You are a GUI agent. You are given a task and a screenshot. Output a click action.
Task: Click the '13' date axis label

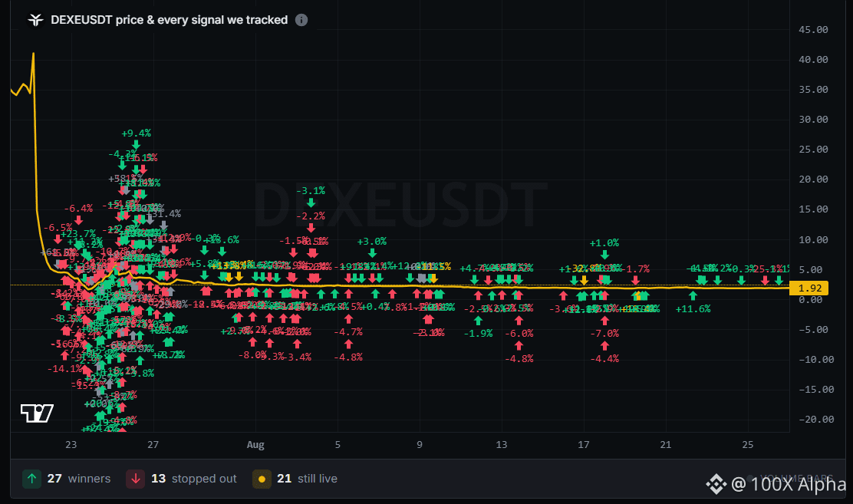[502, 445]
